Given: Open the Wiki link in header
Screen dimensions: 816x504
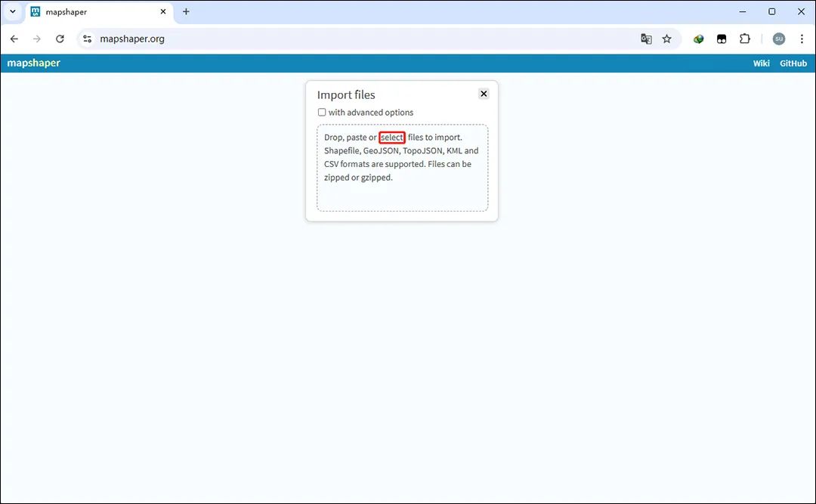Looking at the screenshot, I should pyautogui.click(x=761, y=63).
